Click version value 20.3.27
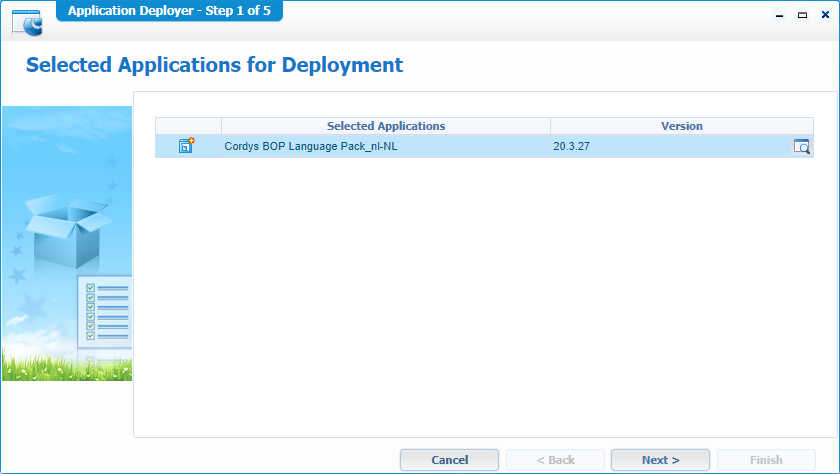 tap(572, 146)
